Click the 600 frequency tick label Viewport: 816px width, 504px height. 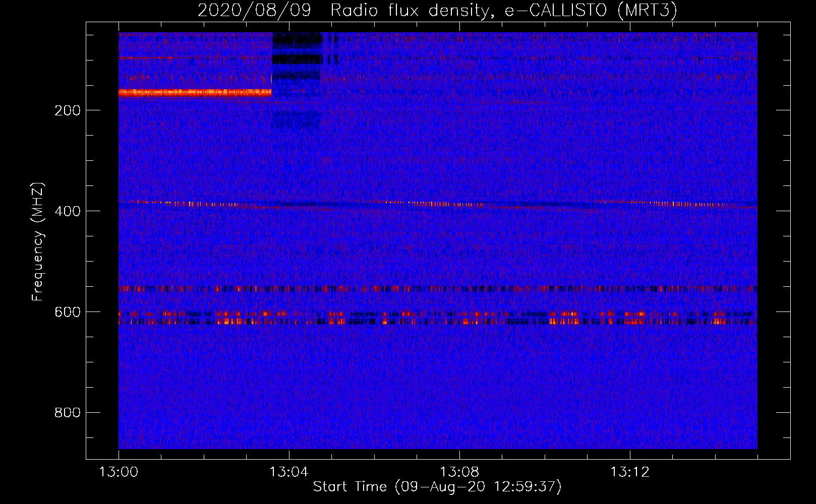[x=68, y=312]
